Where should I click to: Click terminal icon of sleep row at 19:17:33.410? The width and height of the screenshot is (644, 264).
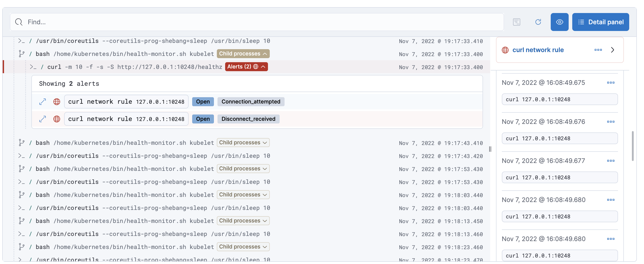22,41
